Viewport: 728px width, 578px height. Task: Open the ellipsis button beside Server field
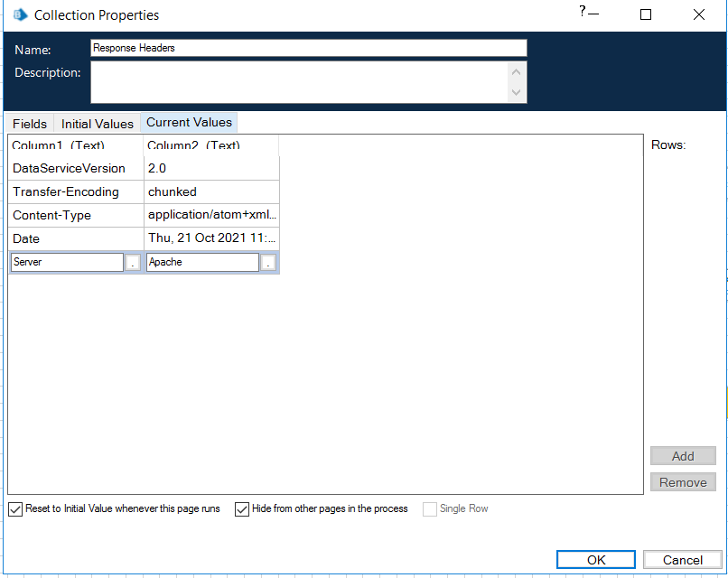pos(133,262)
